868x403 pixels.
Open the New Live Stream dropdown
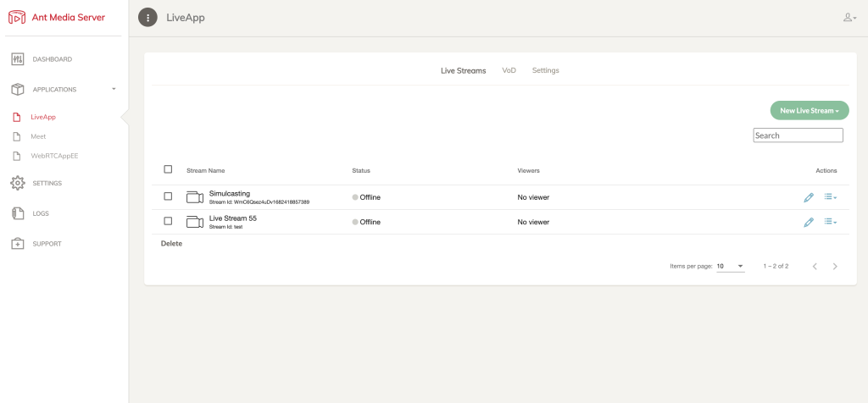(810, 111)
